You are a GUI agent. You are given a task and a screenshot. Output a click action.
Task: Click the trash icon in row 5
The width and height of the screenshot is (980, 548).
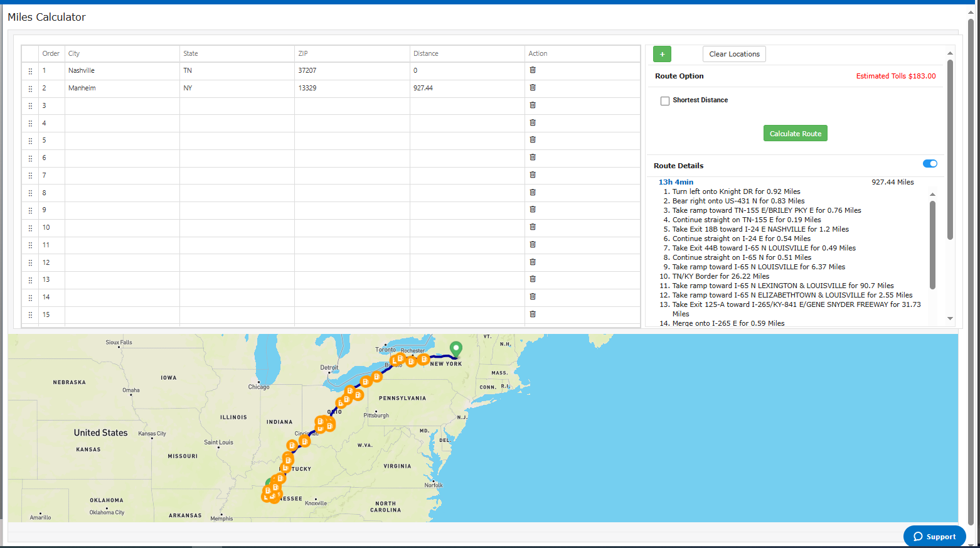533,140
